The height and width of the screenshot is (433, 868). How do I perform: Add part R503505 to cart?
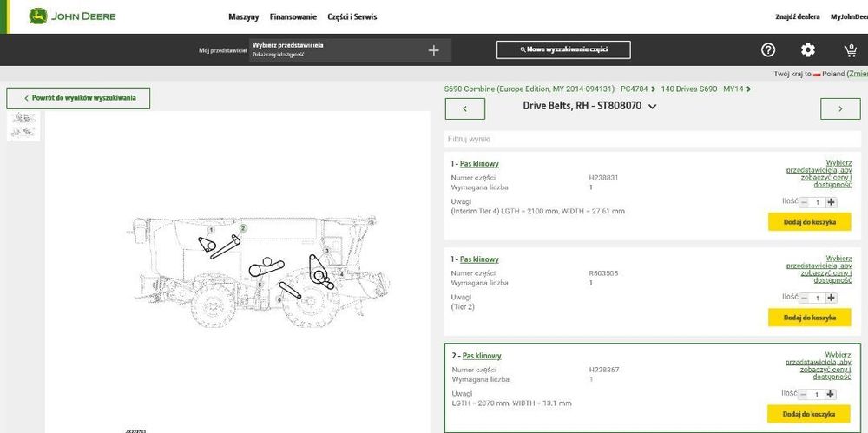coord(809,318)
